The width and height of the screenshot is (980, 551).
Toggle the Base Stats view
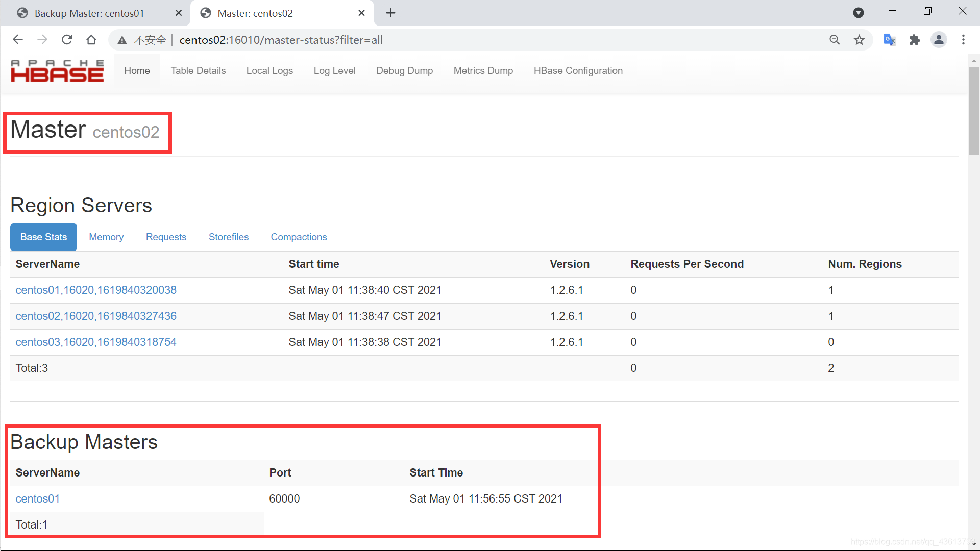click(x=43, y=237)
